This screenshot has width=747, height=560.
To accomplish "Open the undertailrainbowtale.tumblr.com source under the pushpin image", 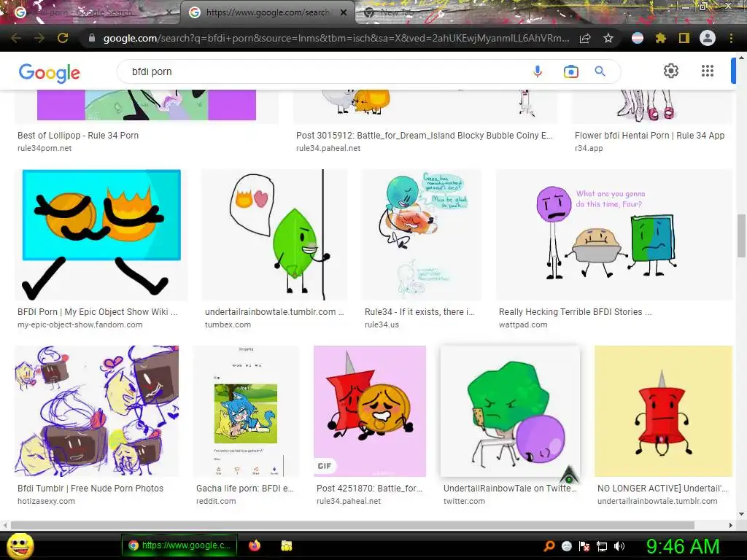I will tap(657, 501).
